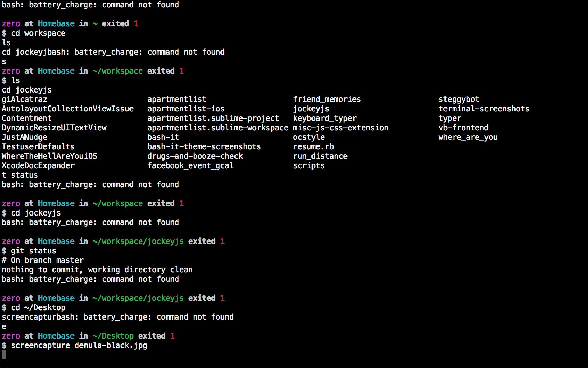Click the where_are_you directory name

point(468,137)
